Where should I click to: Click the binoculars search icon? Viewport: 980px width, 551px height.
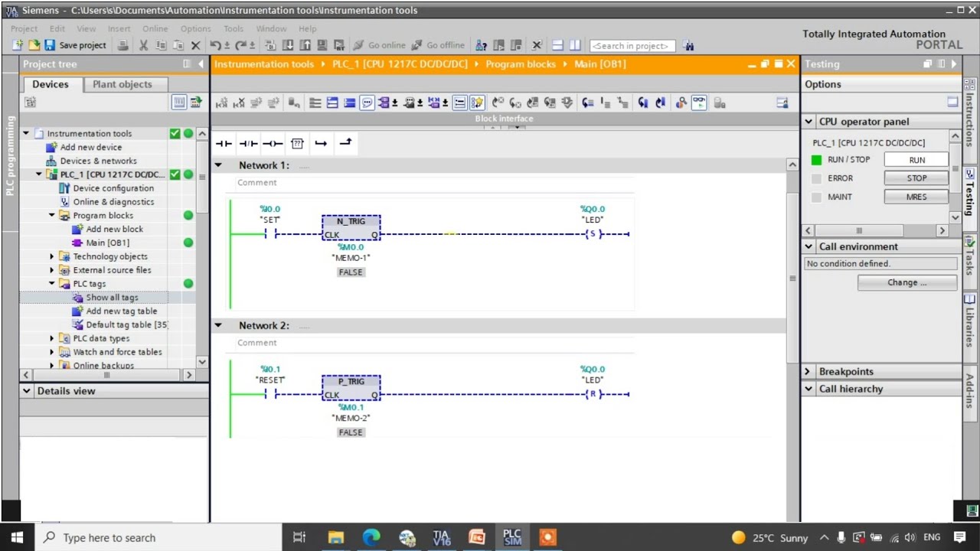coord(688,46)
